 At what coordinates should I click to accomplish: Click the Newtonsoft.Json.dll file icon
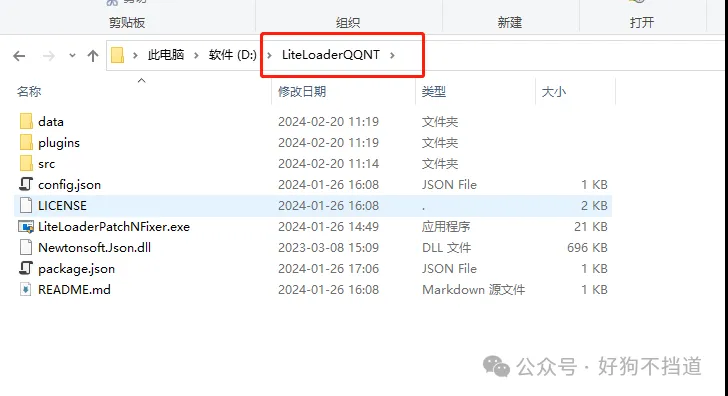(26, 247)
